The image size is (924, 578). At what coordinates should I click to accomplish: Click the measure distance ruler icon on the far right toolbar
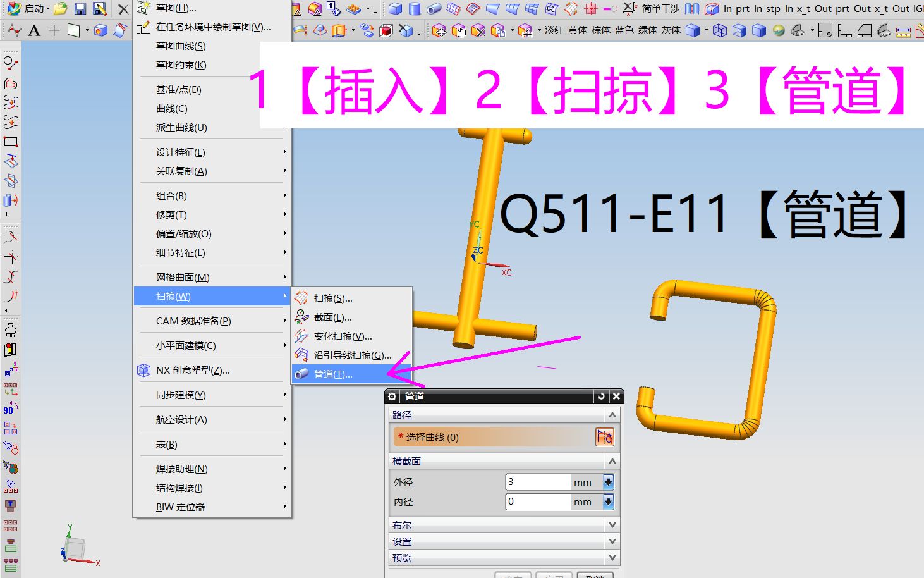904,30
